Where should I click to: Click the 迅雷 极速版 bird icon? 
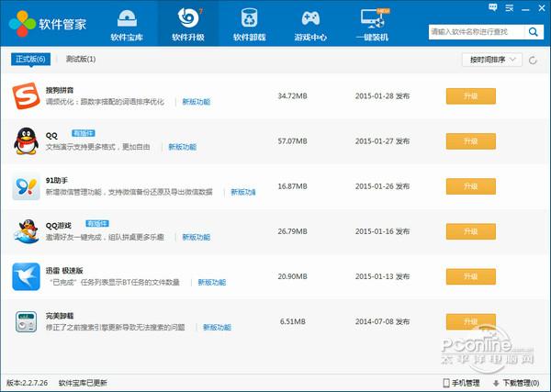pos(26,276)
